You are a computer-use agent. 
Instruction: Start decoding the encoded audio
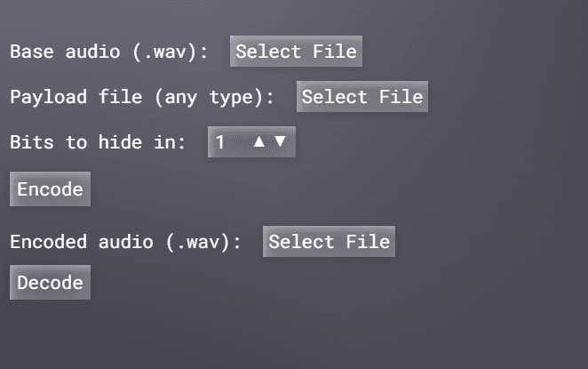tap(50, 283)
